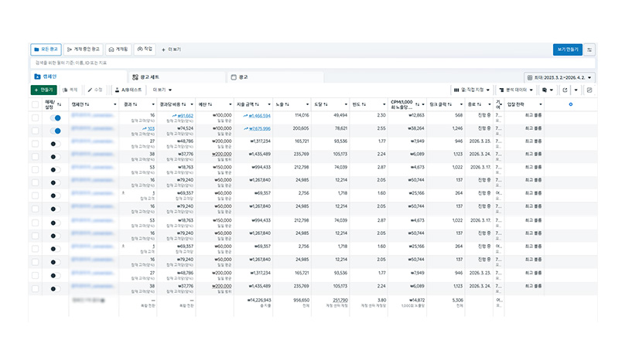Open the date range 2023.3.2~2026.4.2 dropdown
625x364 pixels.
click(559, 77)
